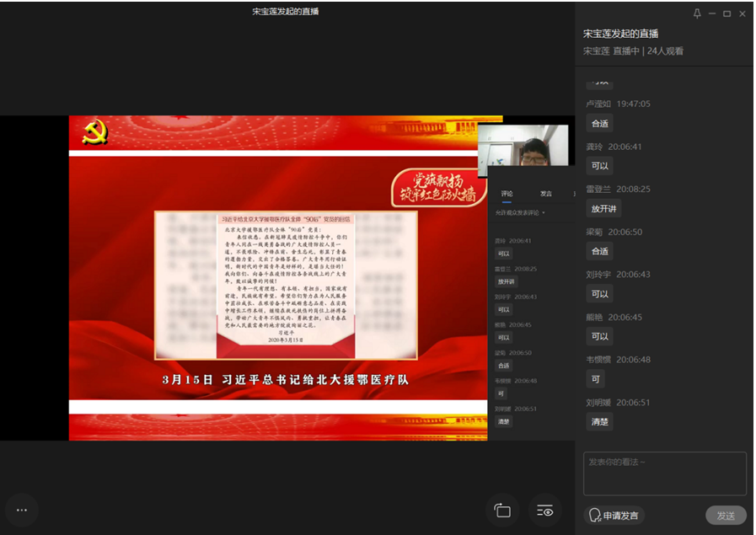The height and width of the screenshot is (535, 756).
Task: Open the three-dot more options menu
Action: 22,510
